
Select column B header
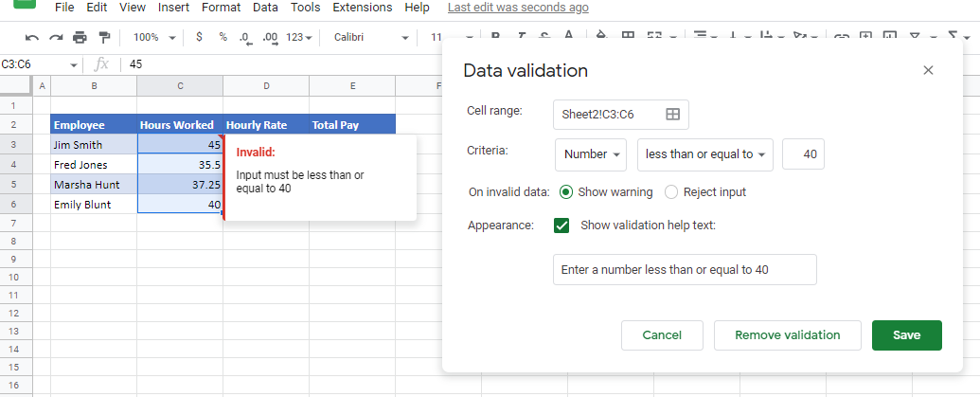point(94,86)
